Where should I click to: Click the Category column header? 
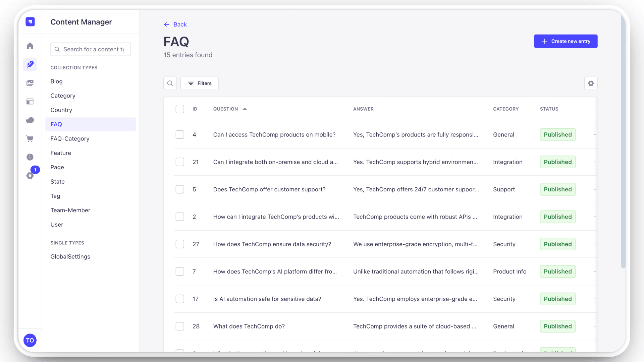(506, 109)
